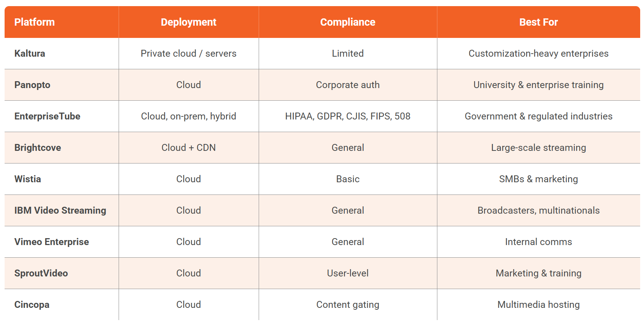Click the HIPAA, GDPR, CJIS compliance cell
Screen dimensions: 644x322
point(348,116)
